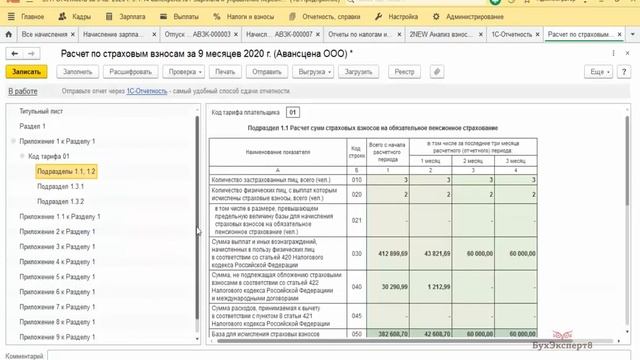Close the Начисление зарплаты tab
This screenshot has width=640, height=360.
click(154, 35)
